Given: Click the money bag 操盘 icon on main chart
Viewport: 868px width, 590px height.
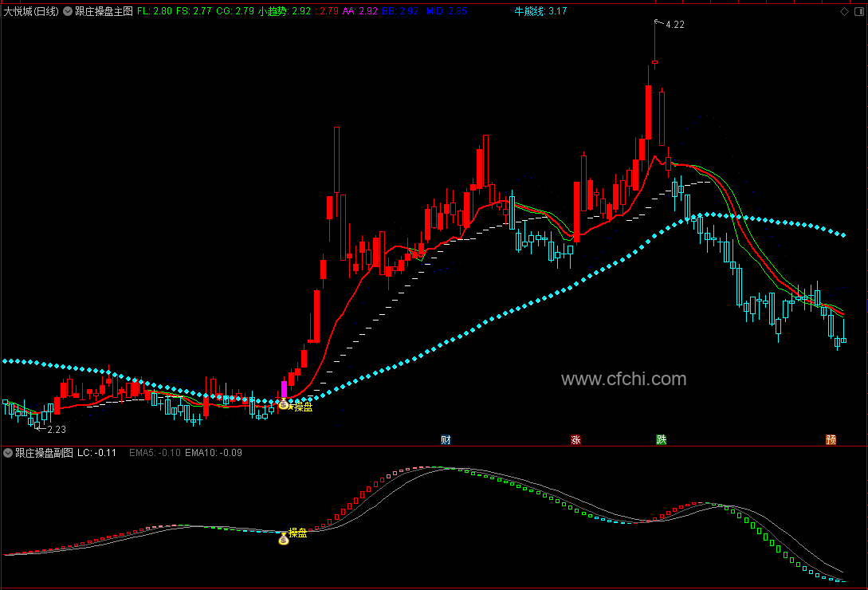Looking at the screenshot, I should coord(284,404).
